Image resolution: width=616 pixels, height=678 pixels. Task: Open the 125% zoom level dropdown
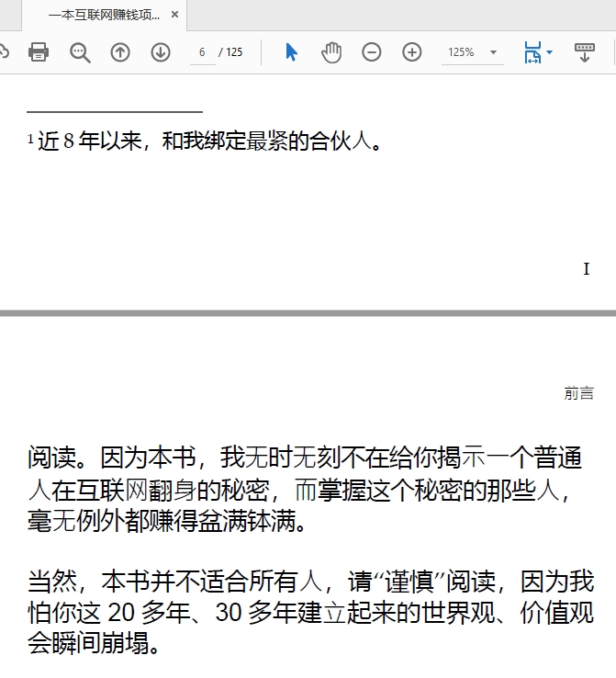point(494,52)
